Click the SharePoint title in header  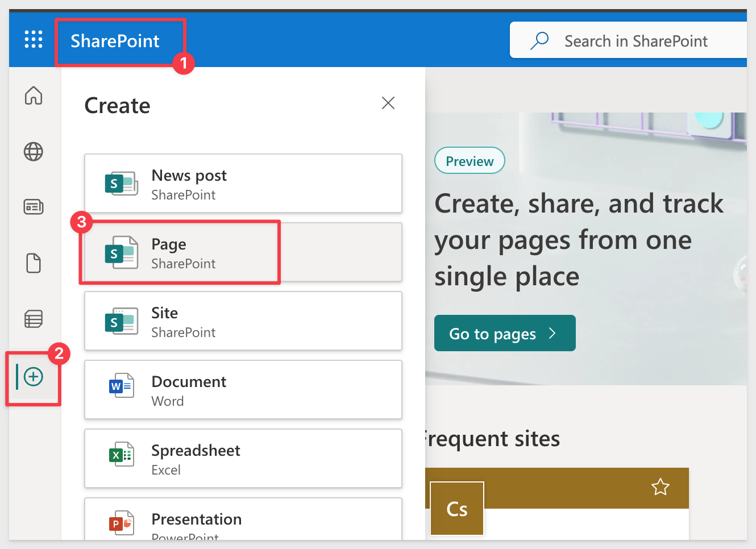[x=115, y=41]
